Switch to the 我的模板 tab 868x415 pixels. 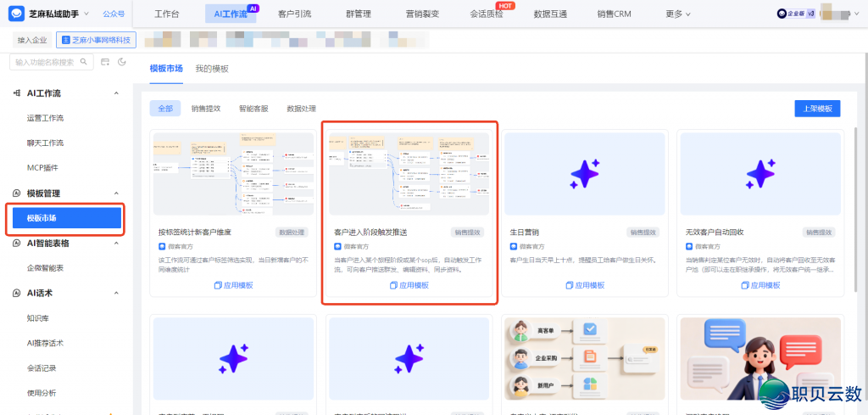(212, 69)
